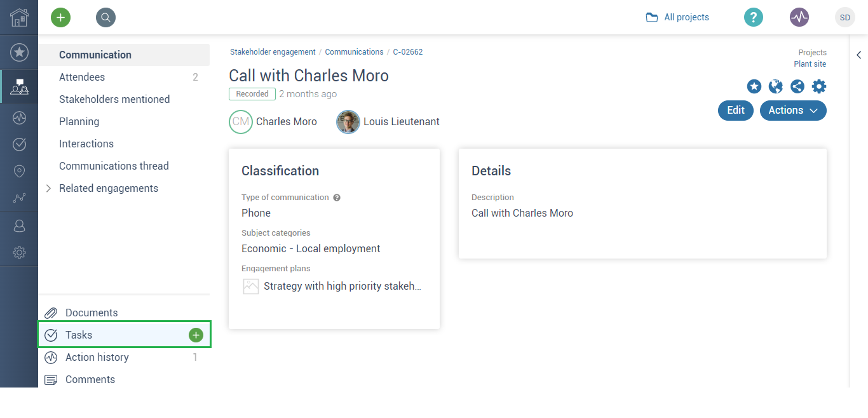Viewport: 868px width, 418px height.
Task: Open the gear settings icon near Edit
Action: [x=819, y=86]
